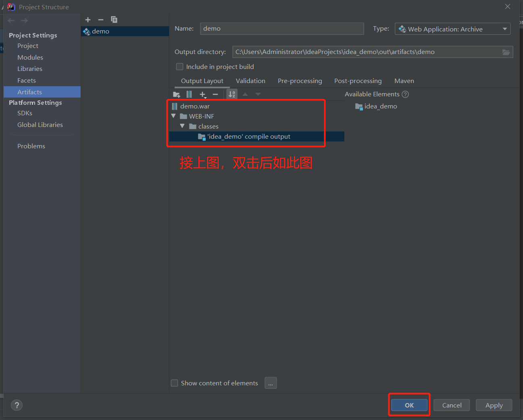Select demo artifact in artifacts list
Viewport: 523px width, 420px height.
coord(125,31)
